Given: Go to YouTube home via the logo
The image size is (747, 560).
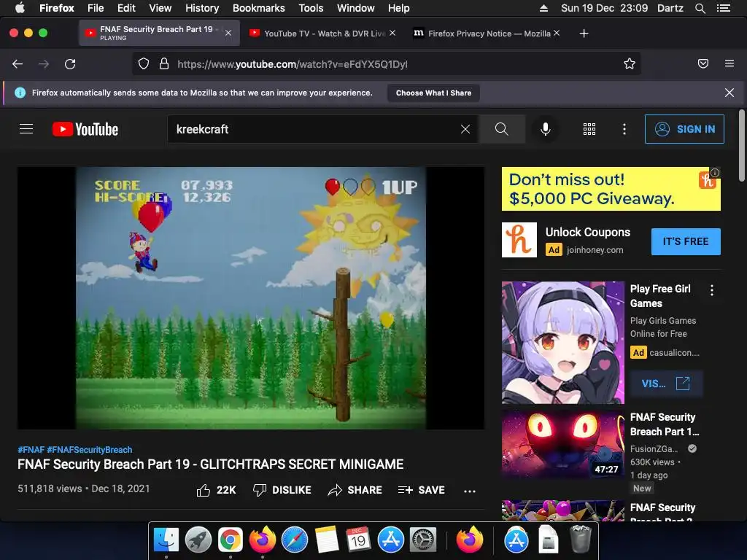Looking at the screenshot, I should click(85, 129).
